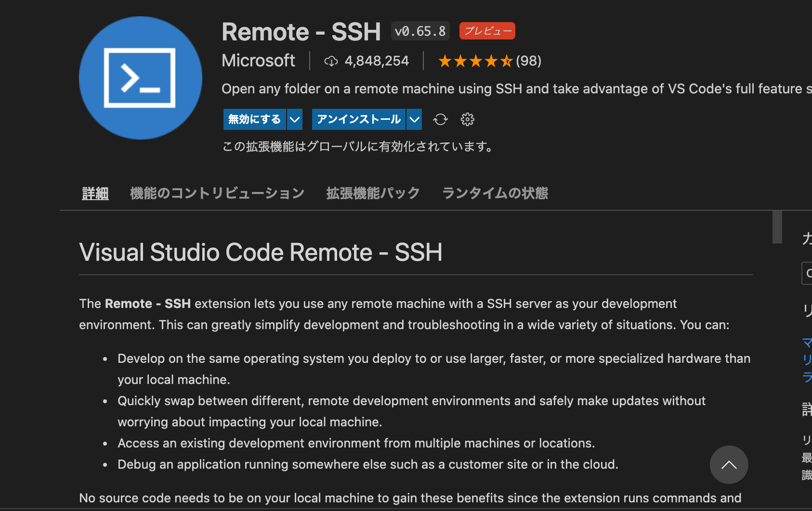The image size is (812, 511).
Task: Click the v0.65.8 version badge
Action: click(419, 30)
